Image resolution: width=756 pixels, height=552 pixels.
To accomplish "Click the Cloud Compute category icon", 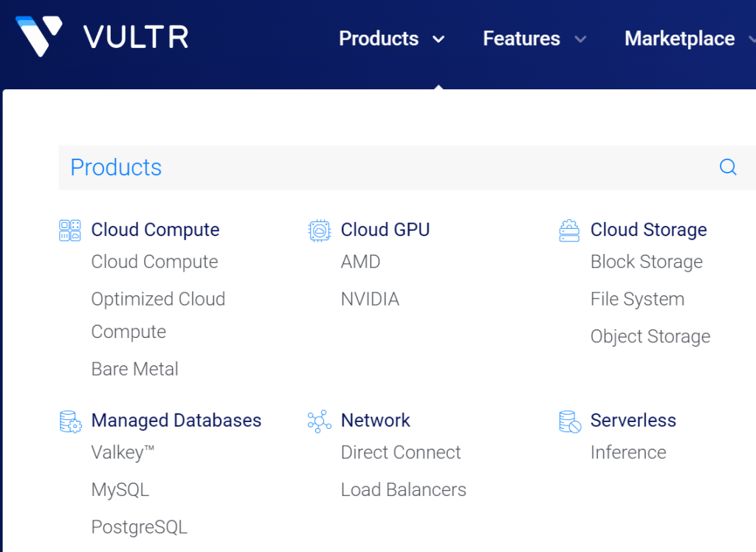I will (70, 230).
